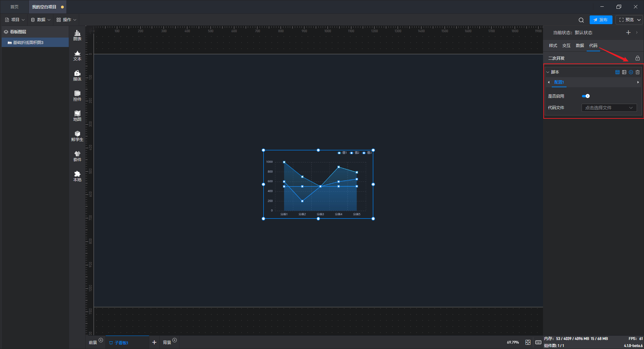
Task: Click the fit-to-screen icon in status bar
Action: click(x=528, y=342)
